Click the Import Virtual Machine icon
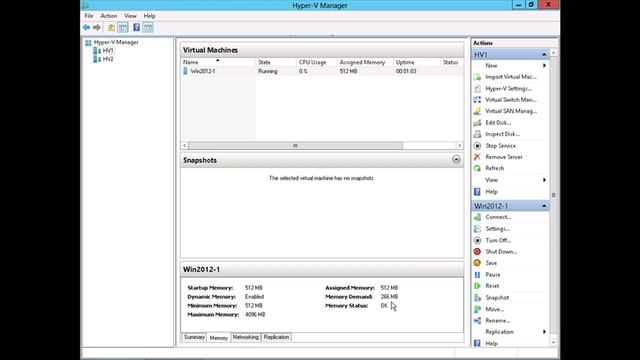 pyautogui.click(x=477, y=77)
